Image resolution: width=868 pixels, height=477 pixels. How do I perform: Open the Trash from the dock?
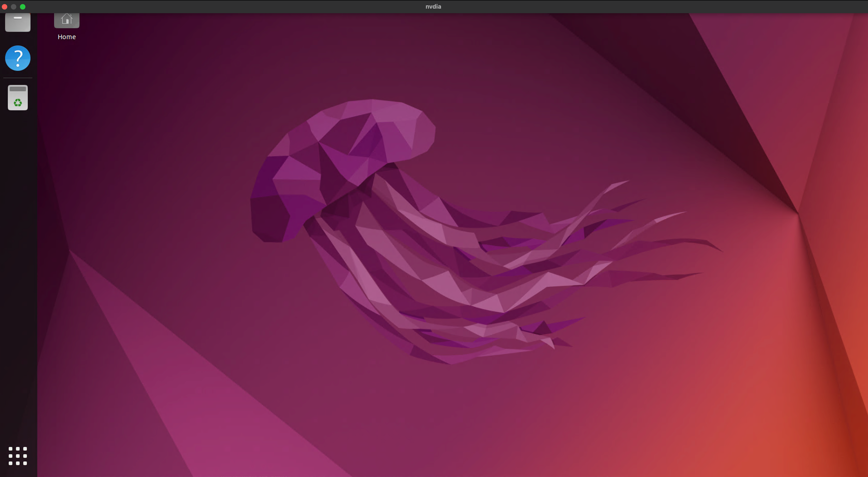18,97
